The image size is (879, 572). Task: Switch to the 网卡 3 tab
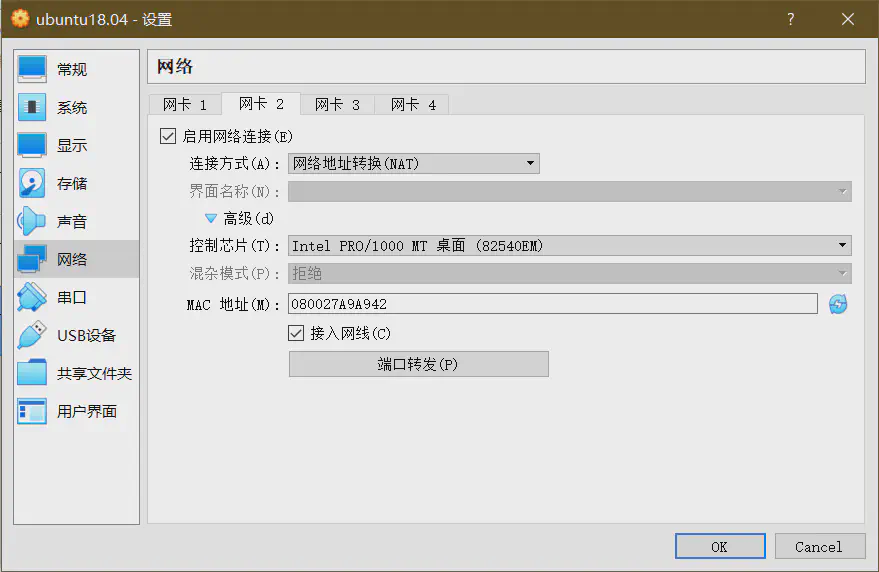(x=337, y=105)
